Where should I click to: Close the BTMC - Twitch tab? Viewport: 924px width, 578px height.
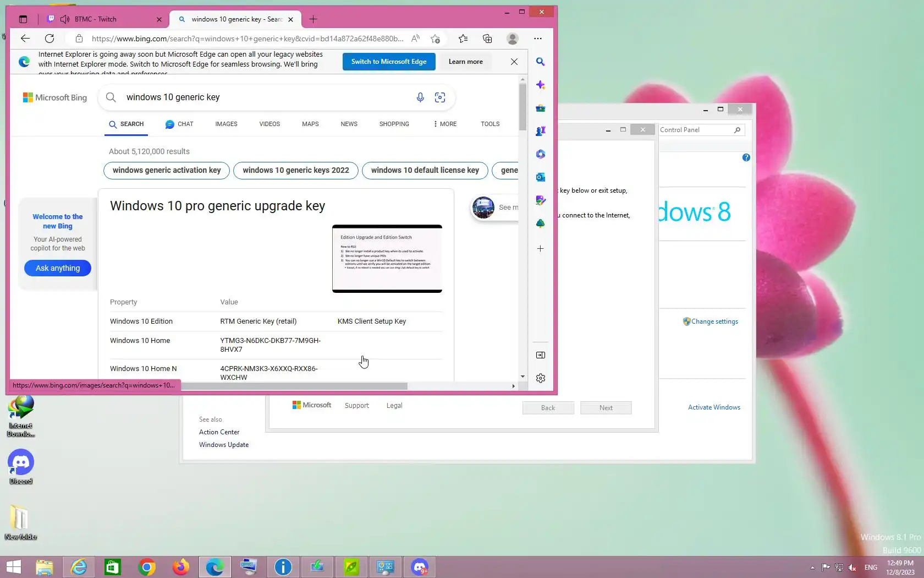(159, 19)
